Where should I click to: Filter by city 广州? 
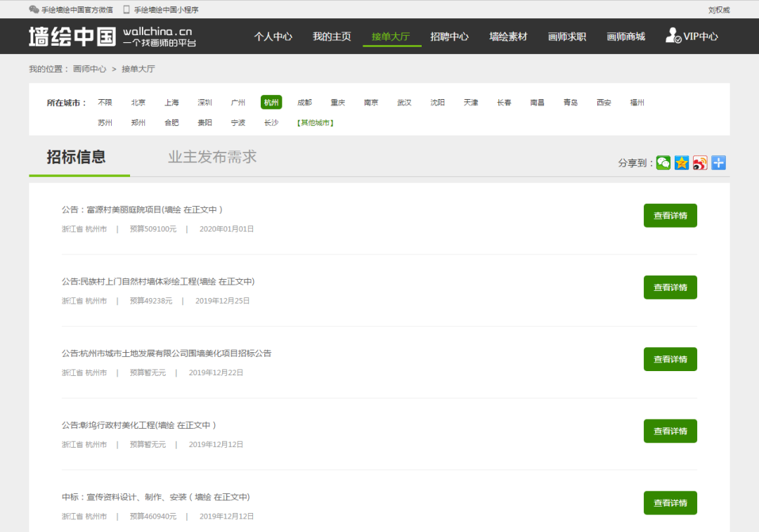tap(238, 103)
